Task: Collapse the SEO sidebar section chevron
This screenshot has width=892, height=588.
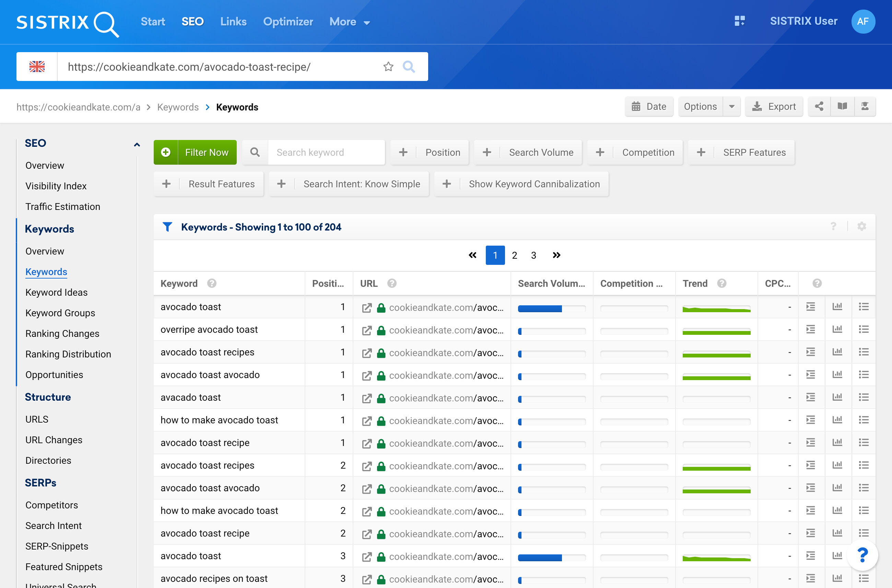Action: click(x=137, y=144)
